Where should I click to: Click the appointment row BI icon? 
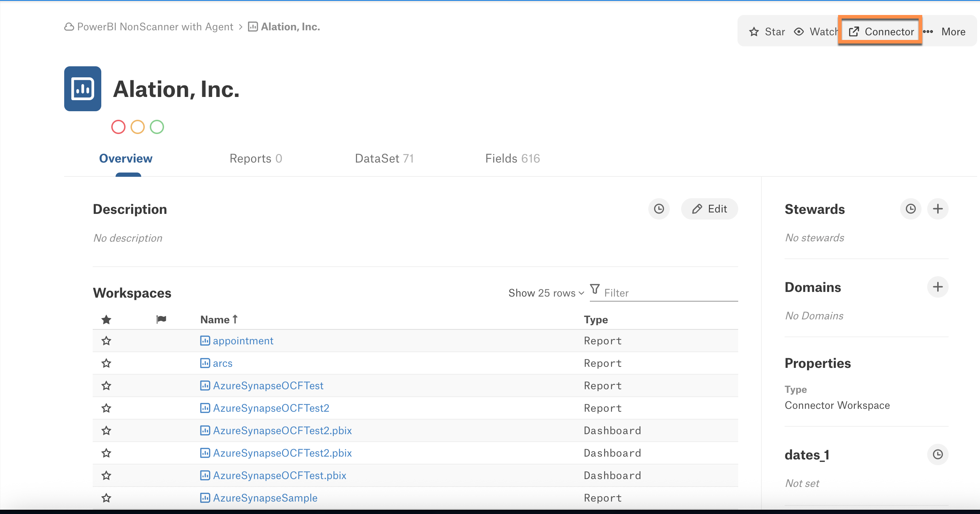coord(205,340)
